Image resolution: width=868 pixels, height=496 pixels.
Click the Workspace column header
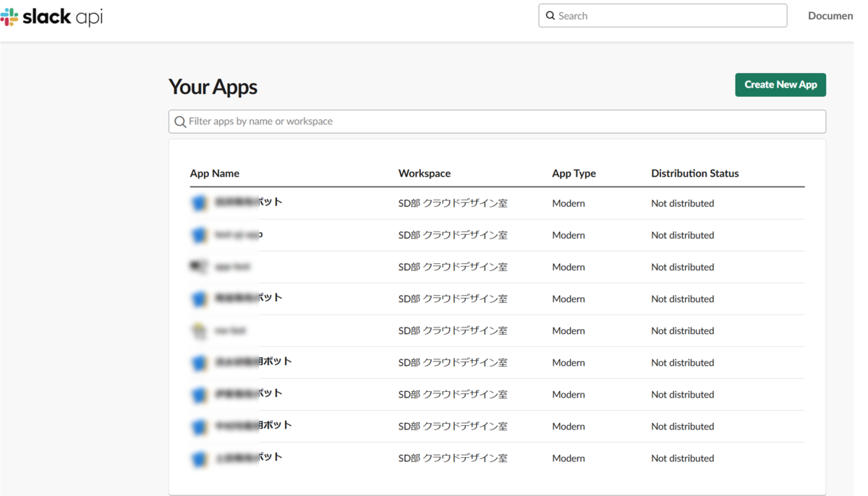point(425,174)
